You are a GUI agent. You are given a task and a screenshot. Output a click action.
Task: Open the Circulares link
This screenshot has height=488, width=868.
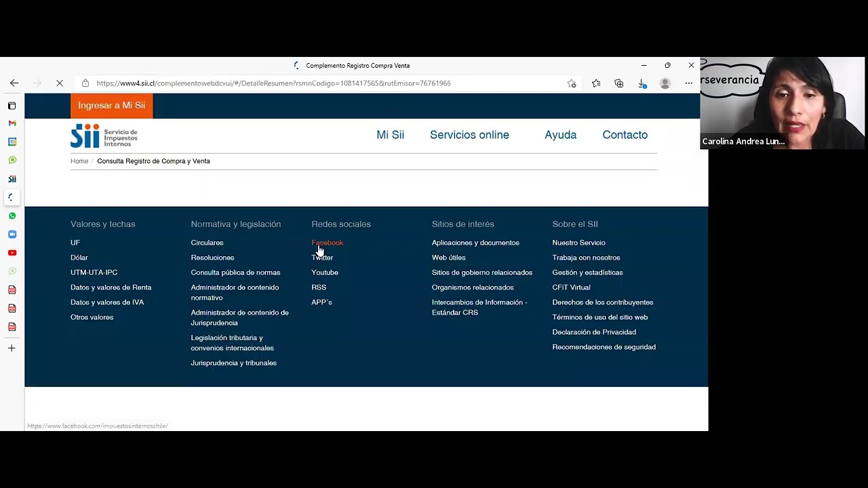click(x=207, y=243)
